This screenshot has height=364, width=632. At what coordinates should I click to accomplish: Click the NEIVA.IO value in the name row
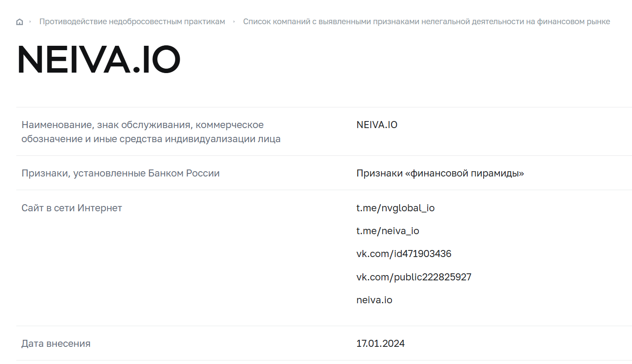coord(377,125)
